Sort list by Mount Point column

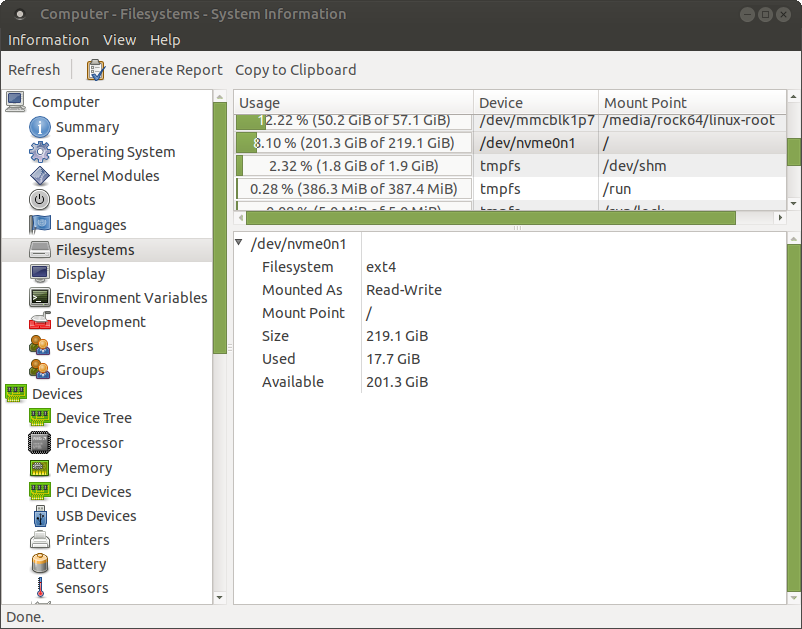pos(645,103)
